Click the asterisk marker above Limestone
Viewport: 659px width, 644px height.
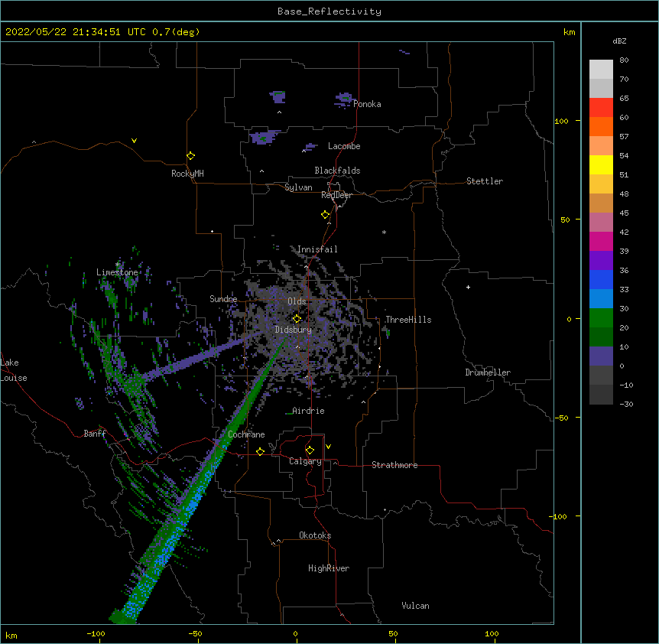(118, 265)
